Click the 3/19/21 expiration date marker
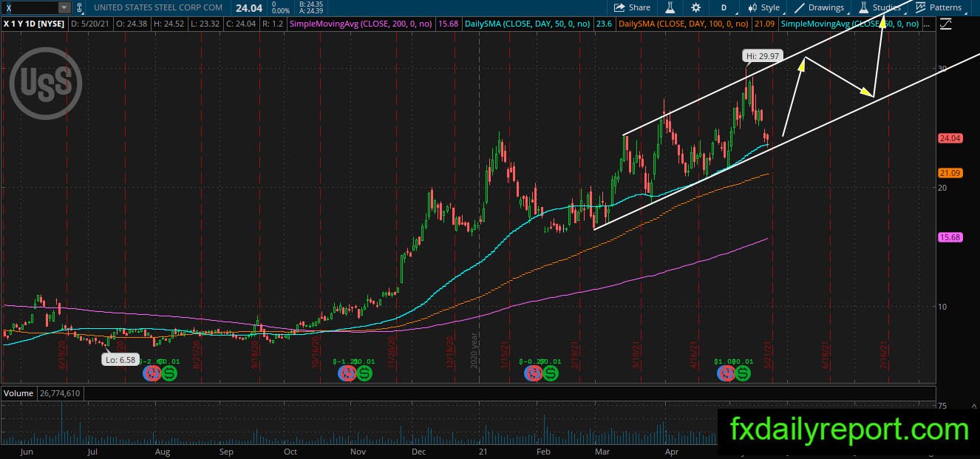980x459 pixels. point(636,355)
